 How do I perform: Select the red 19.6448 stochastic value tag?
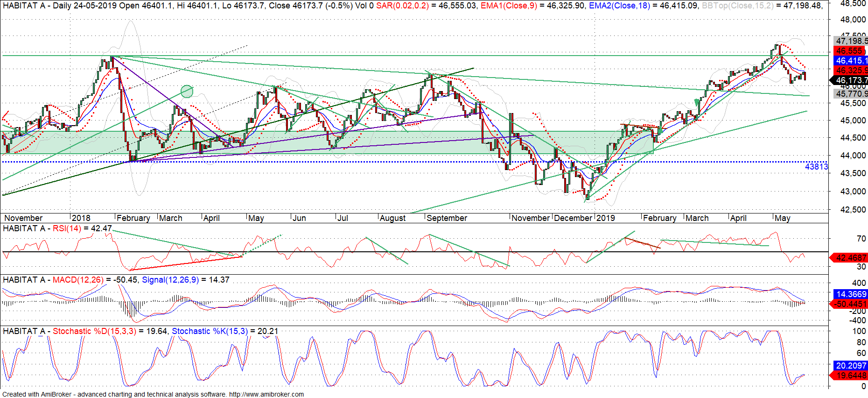pyautogui.click(x=848, y=376)
